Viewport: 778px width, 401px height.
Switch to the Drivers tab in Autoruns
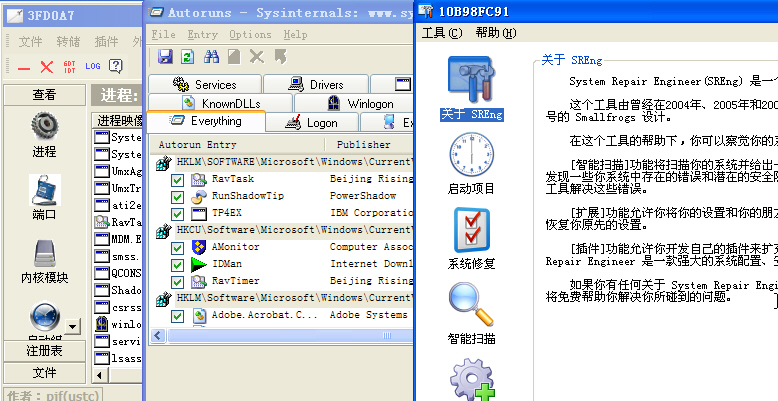click(316, 84)
